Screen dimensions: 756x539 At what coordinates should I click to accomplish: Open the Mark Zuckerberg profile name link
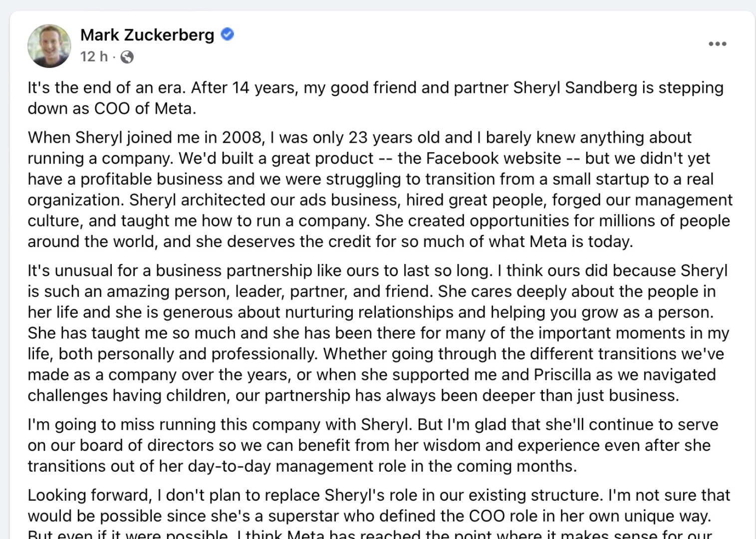pos(147,35)
